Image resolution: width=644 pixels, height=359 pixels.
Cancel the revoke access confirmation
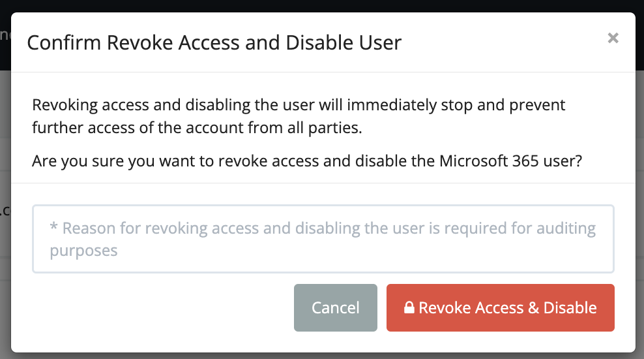point(336,307)
